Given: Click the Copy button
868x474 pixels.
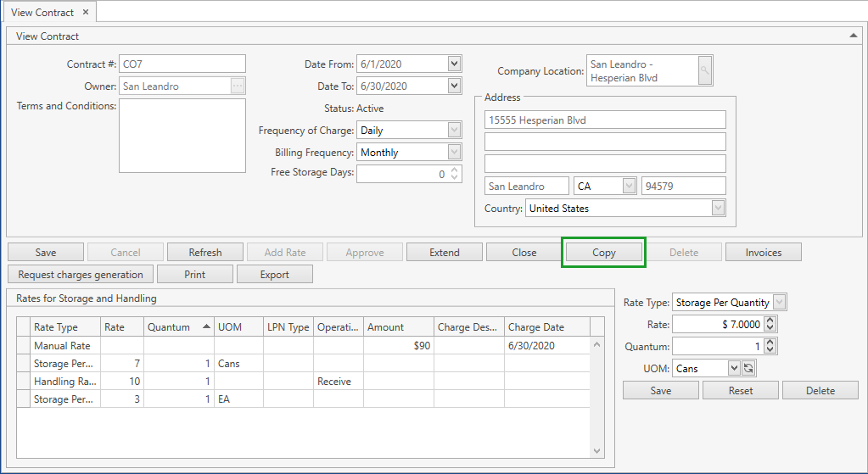Looking at the screenshot, I should point(604,253).
